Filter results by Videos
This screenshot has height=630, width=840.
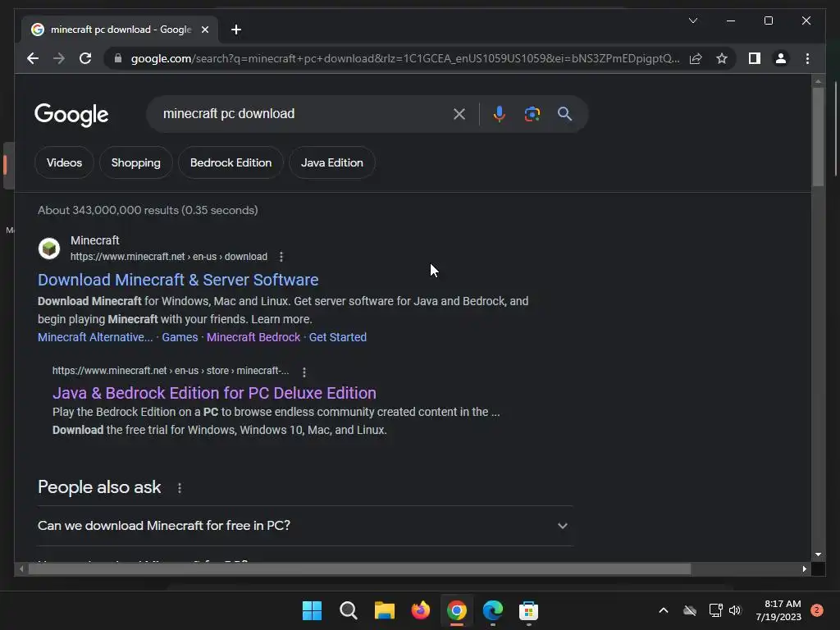[x=64, y=162]
